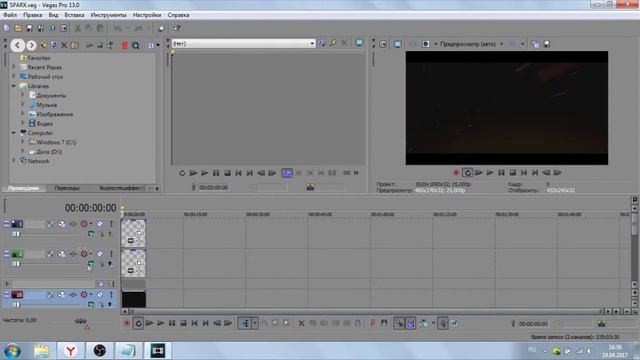Collapse the Computer tree node
The width and height of the screenshot is (640, 360).
click(x=13, y=133)
